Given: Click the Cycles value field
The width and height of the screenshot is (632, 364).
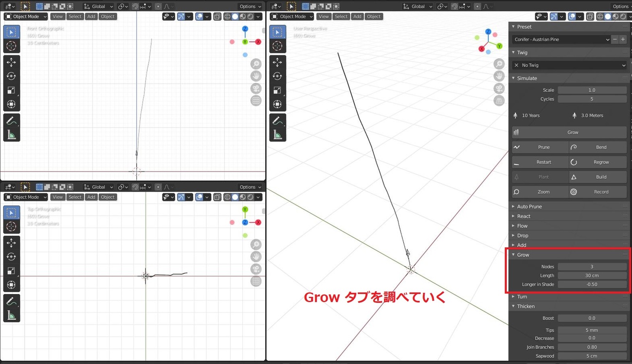Looking at the screenshot, I should coord(592,99).
